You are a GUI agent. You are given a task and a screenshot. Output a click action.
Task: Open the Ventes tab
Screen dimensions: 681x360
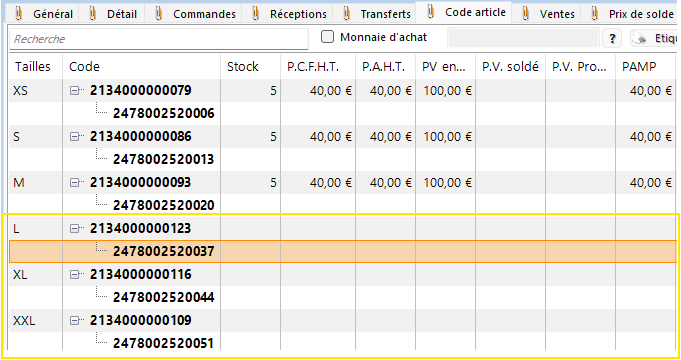(547, 14)
